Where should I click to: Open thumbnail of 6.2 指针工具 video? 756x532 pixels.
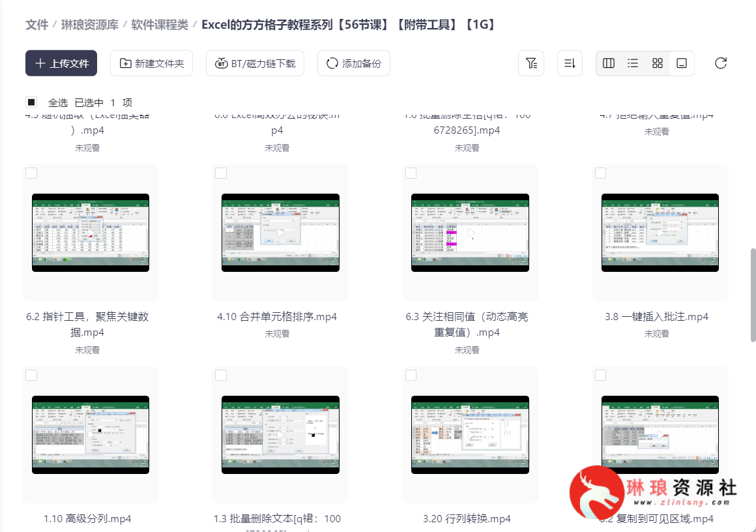(91, 233)
